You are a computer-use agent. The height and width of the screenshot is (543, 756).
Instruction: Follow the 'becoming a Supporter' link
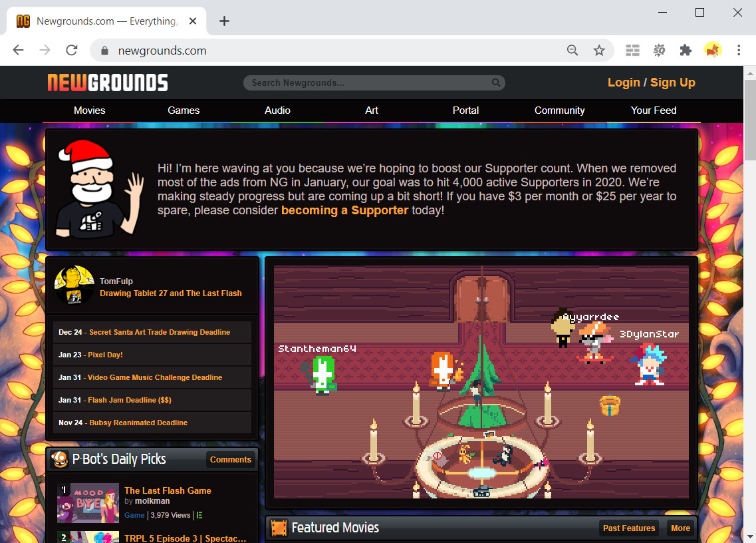click(x=344, y=210)
